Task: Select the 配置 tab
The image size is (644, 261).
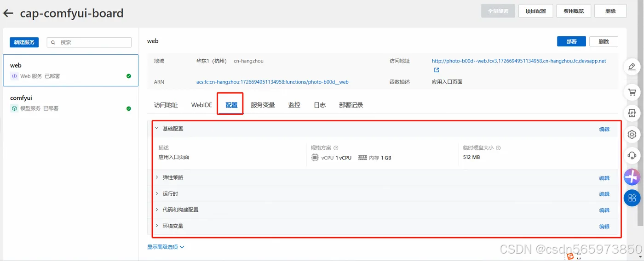Action: coord(231,105)
